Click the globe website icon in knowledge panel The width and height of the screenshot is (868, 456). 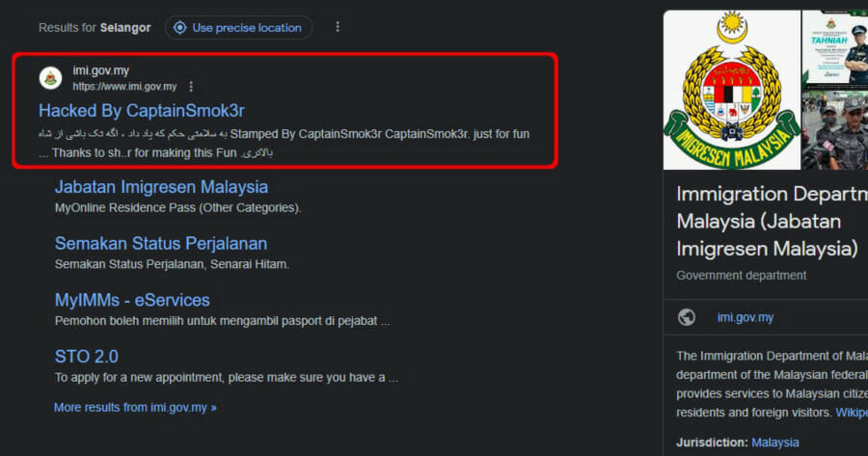coord(687,317)
